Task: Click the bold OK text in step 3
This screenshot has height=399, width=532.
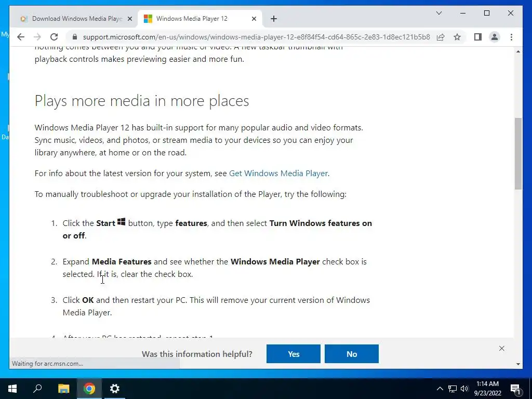Action: coord(88,300)
